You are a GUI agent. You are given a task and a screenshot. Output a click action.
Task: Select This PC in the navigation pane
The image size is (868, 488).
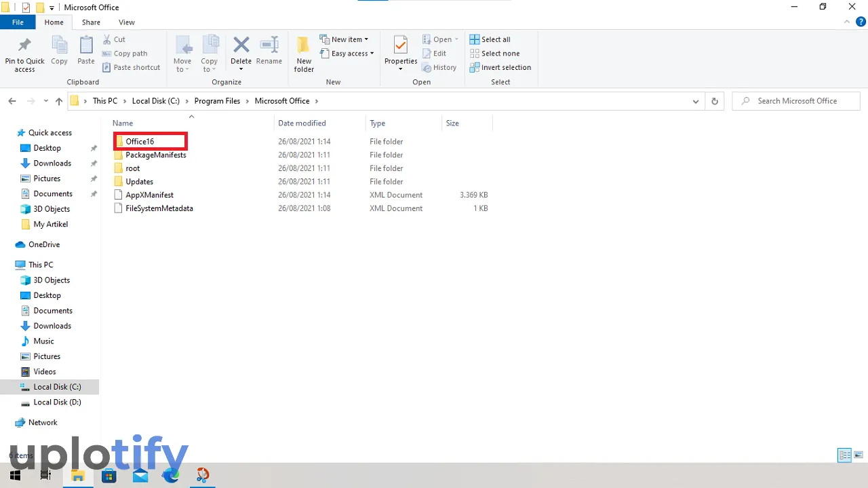tap(35, 265)
